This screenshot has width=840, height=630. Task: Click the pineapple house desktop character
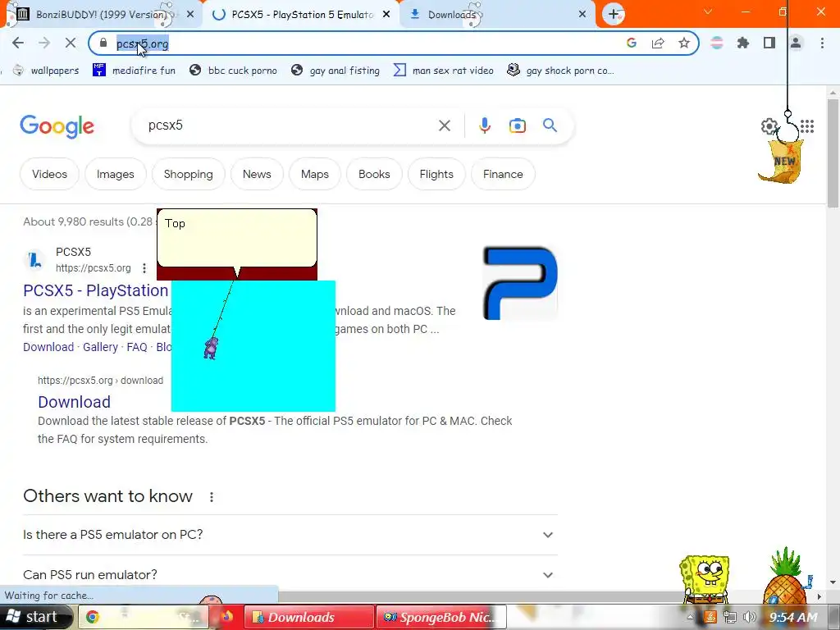(x=785, y=577)
